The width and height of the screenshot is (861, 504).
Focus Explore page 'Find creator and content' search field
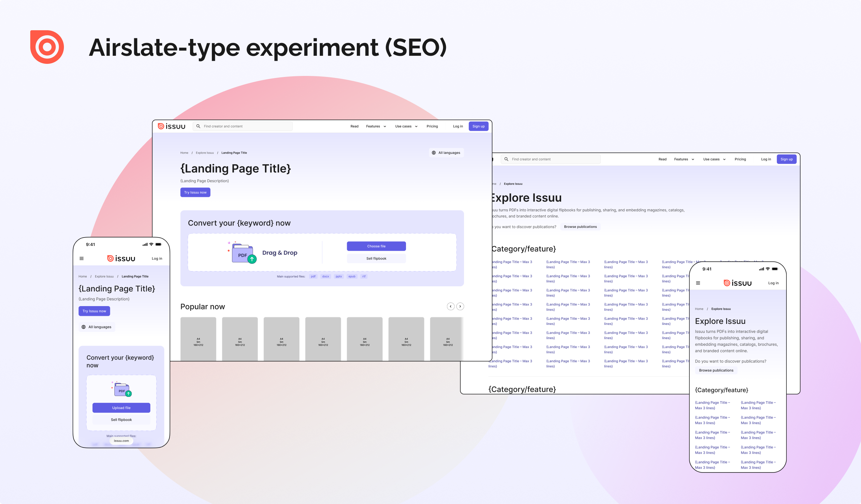click(551, 159)
